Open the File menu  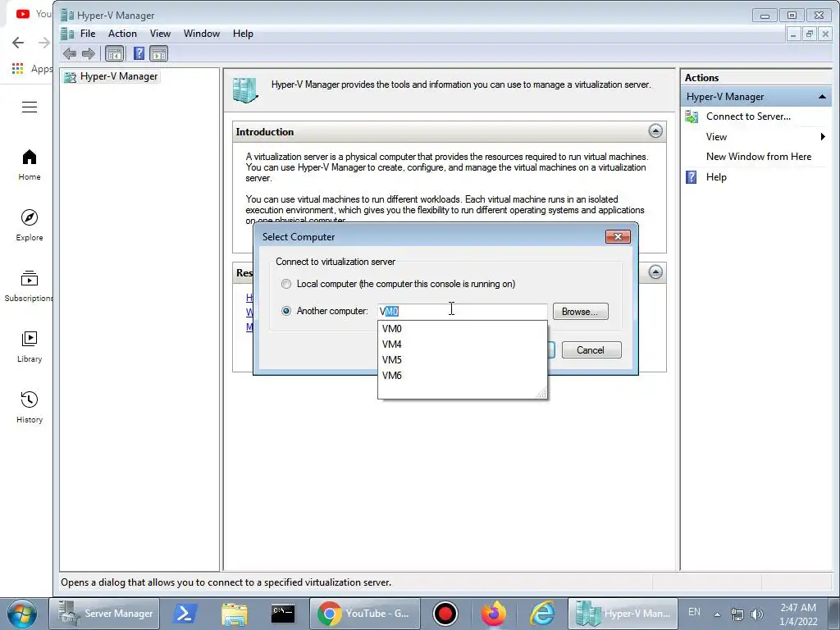pos(88,33)
